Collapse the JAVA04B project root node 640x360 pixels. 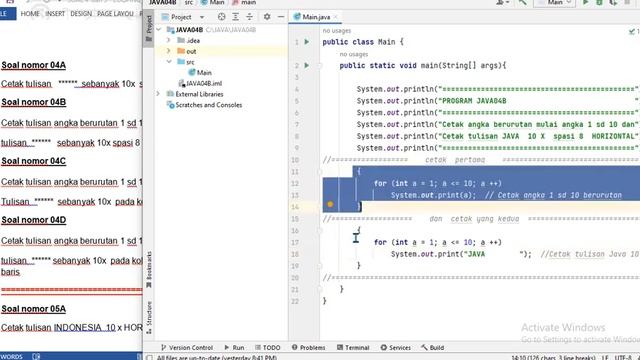point(159,30)
